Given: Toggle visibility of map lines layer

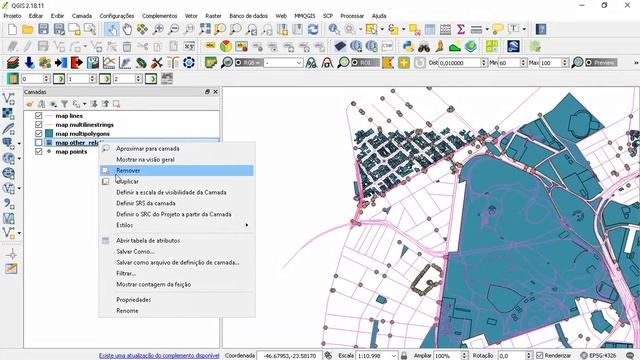Looking at the screenshot, I should tap(39, 116).
